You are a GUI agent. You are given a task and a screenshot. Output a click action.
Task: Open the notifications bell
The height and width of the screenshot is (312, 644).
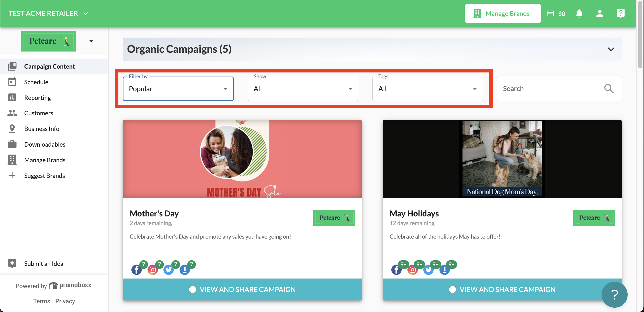point(579,13)
